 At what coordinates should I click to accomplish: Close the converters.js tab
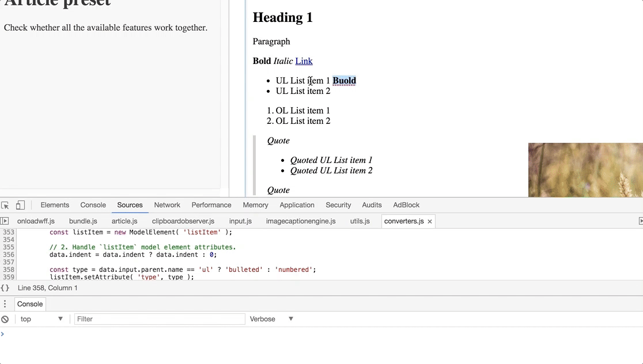click(430, 221)
